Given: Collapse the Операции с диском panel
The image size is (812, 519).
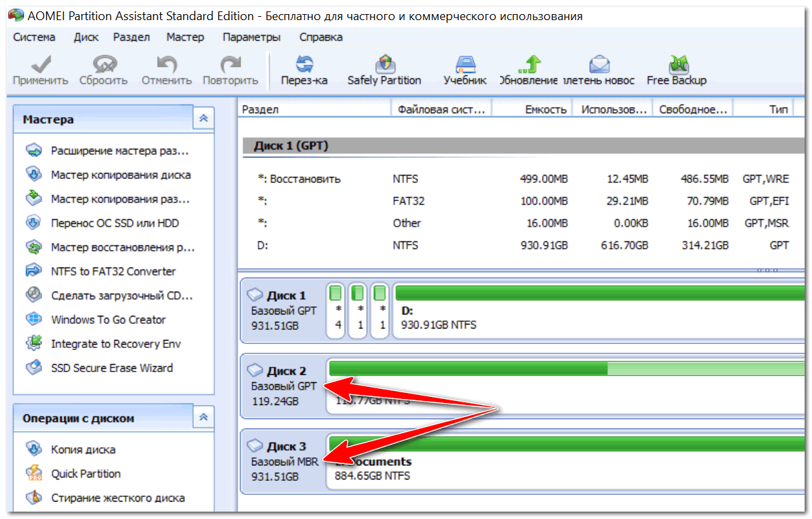Looking at the screenshot, I should [x=204, y=418].
